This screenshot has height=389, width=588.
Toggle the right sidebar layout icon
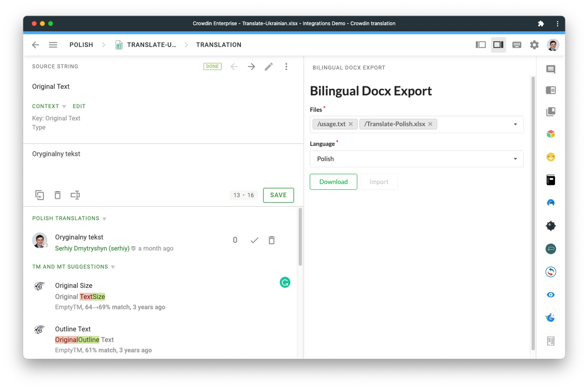(x=498, y=45)
